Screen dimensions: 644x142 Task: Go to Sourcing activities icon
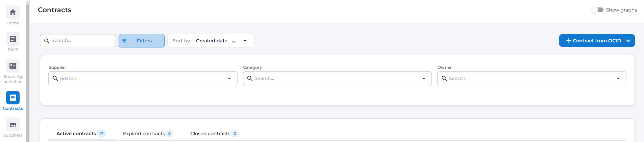(x=13, y=66)
